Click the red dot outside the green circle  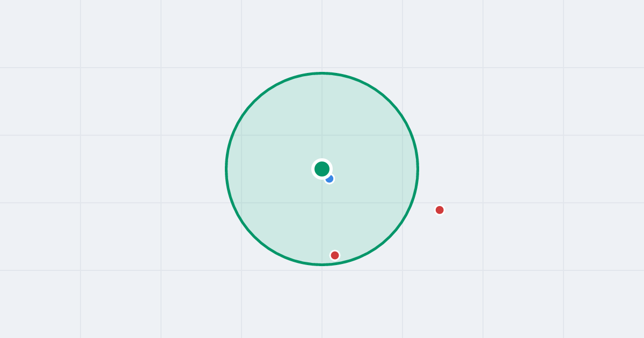[440, 210]
